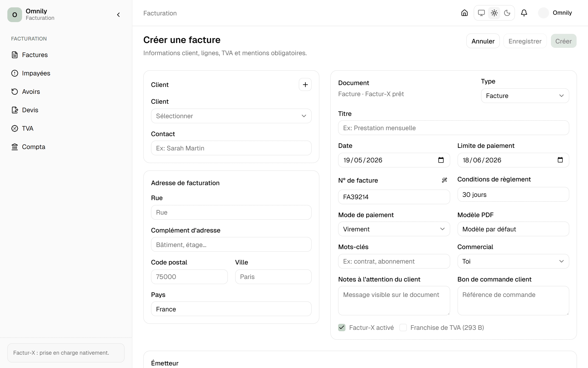Focus the Notes à l'attention du client textarea
The height and width of the screenshot is (368, 588).
(x=394, y=301)
